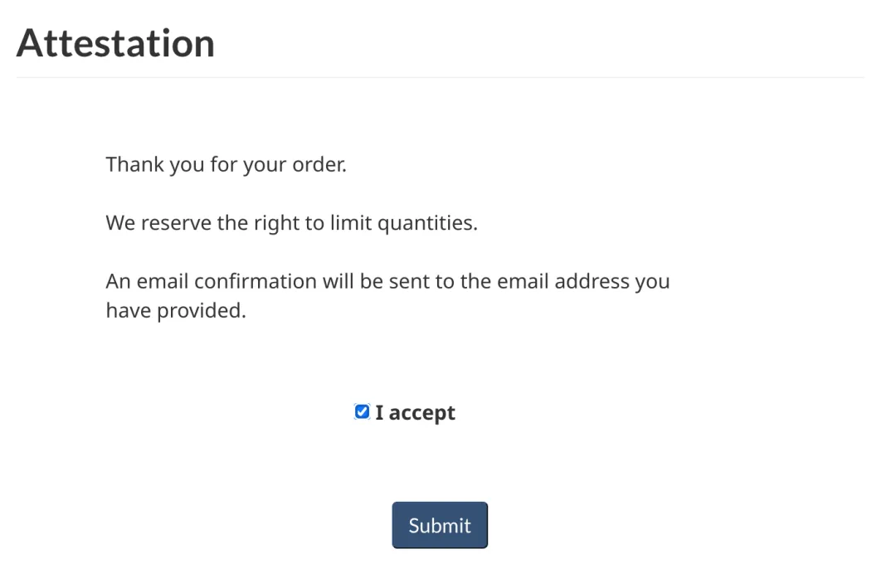Click the email confirmation paragraph
Viewport: 896px width, 588px height.
[387, 296]
